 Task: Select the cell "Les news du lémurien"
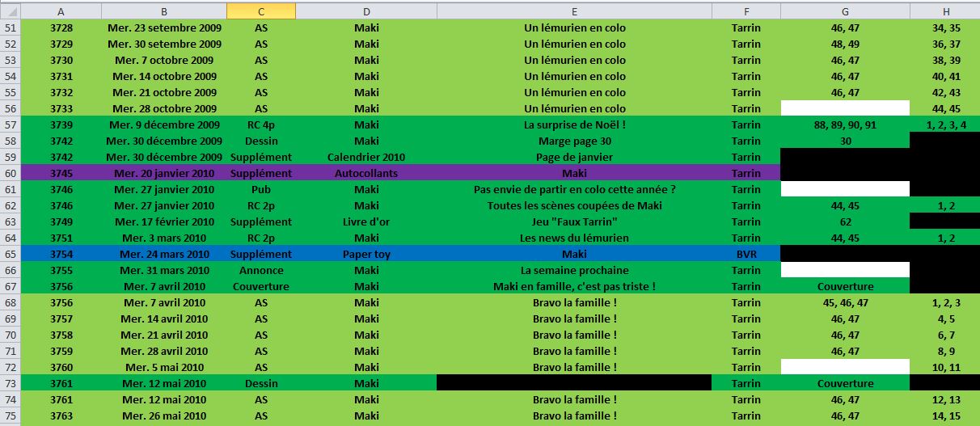coord(574,238)
